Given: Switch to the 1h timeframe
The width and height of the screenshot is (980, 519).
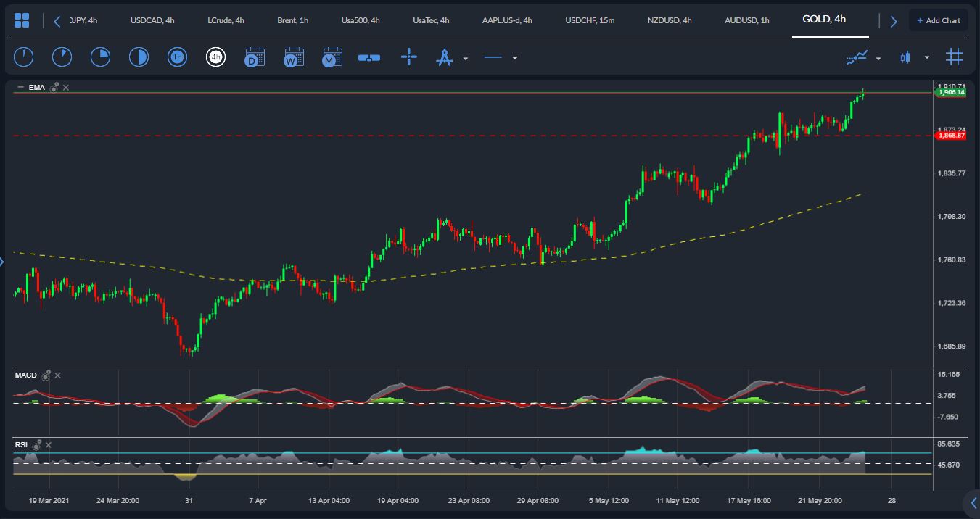Looking at the screenshot, I should (177, 57).
